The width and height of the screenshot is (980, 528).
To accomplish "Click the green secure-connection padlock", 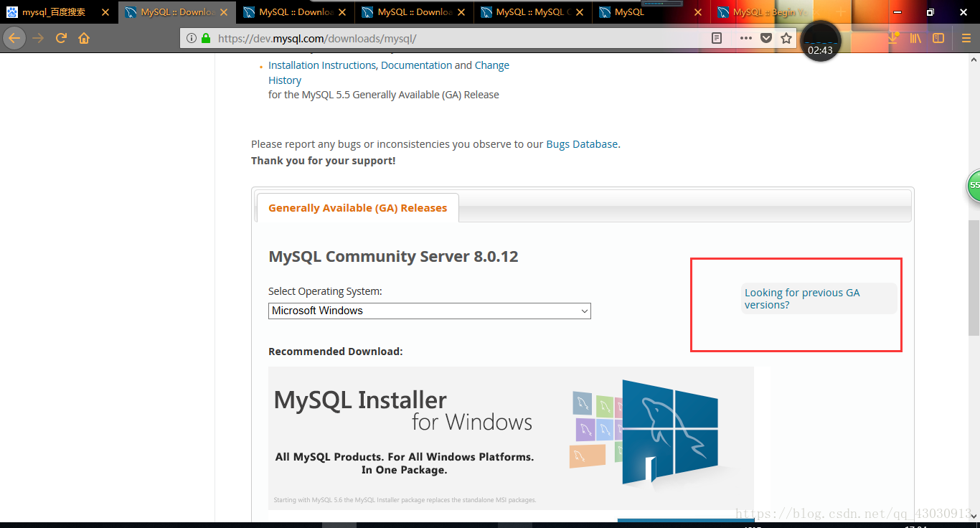I will [x=207, y=38].
